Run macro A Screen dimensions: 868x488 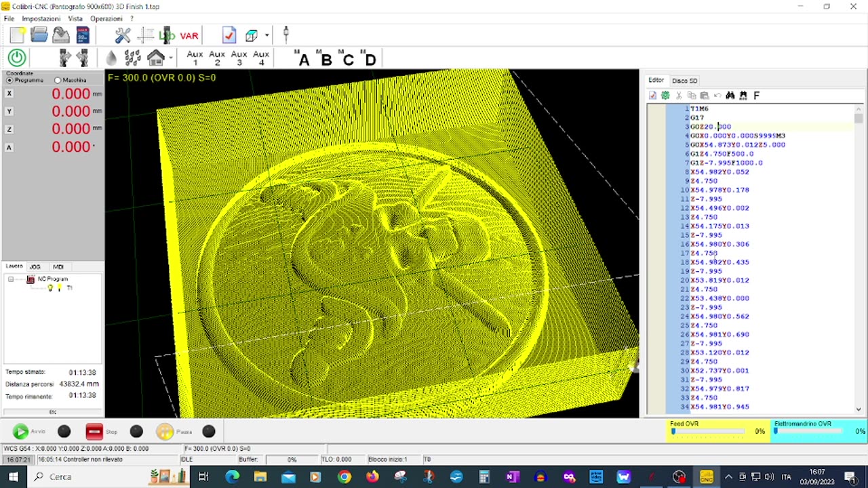pyautogui.click(x=301, y=58)
